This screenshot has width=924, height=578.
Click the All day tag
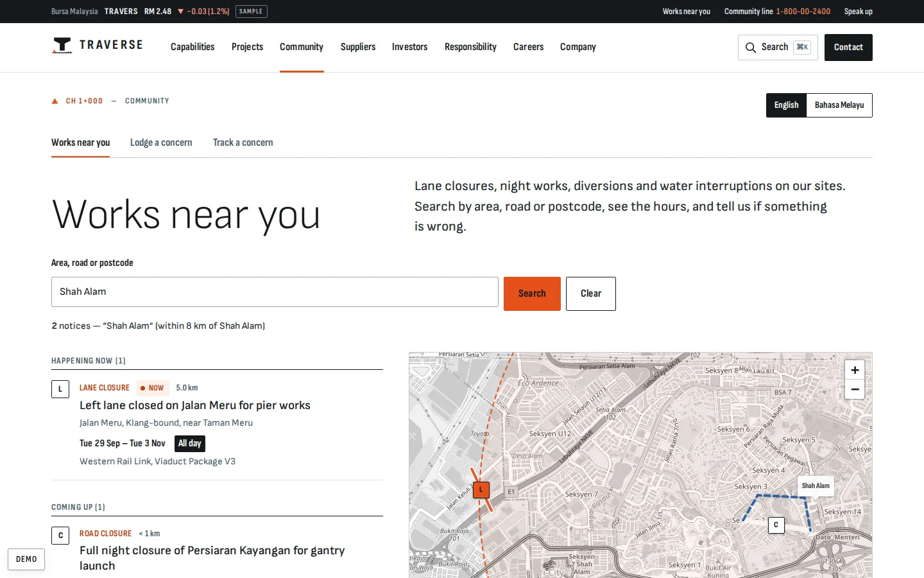[190, 444]
